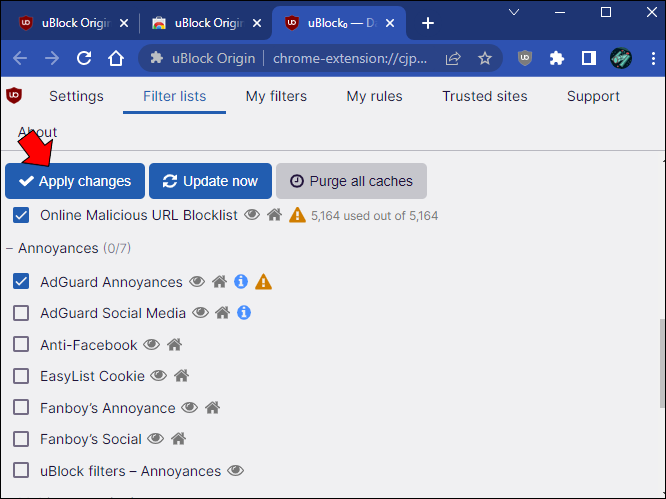Open home link for Online Malicious URL Blocklist

tap(274, 215)
